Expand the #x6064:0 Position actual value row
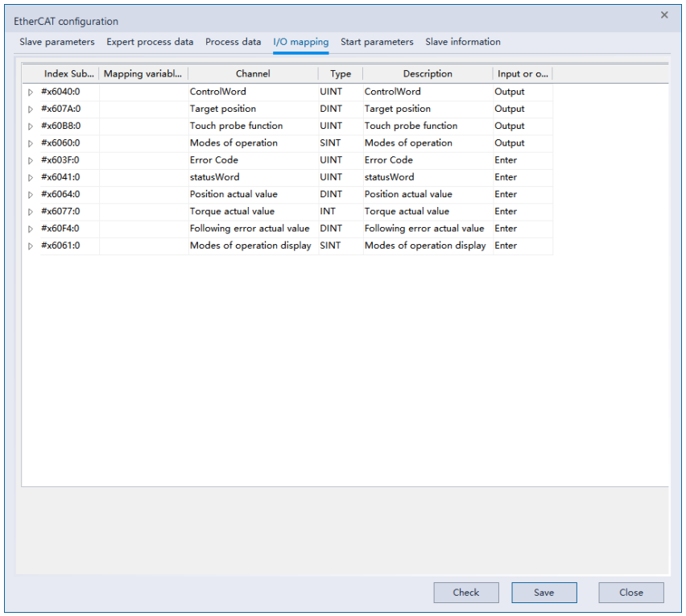Screen dimensions: 686x616 [31, 195]
